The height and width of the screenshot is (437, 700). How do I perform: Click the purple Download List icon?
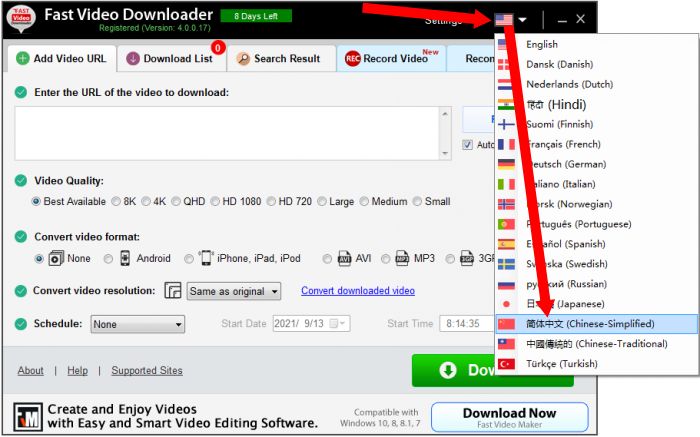[133, 58]
